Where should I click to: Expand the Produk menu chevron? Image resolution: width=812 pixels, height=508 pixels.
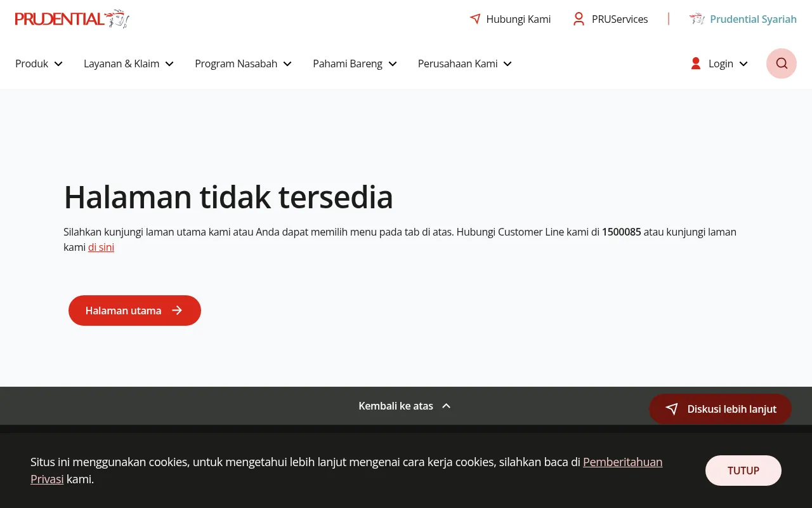click(58, 63)
